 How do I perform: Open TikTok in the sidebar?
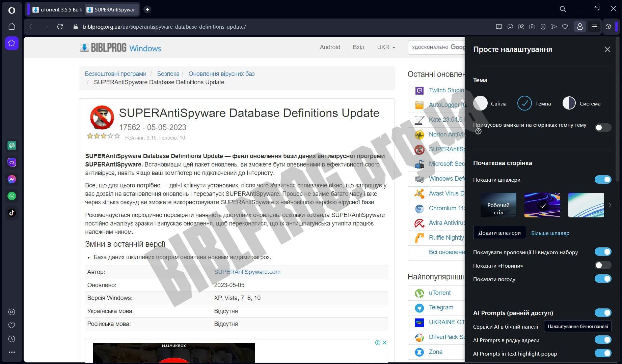click(x=12, y=213)
